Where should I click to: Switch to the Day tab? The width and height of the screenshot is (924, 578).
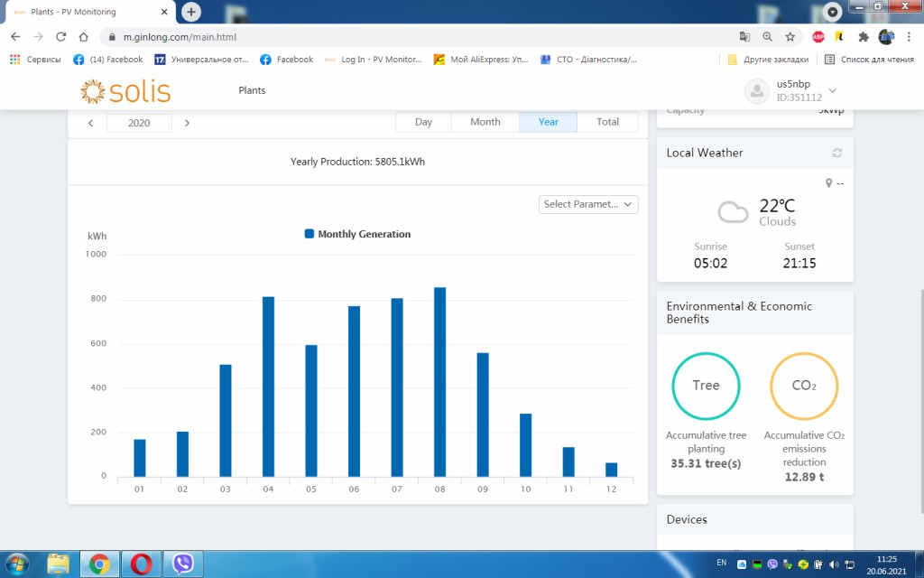(423, 122)
